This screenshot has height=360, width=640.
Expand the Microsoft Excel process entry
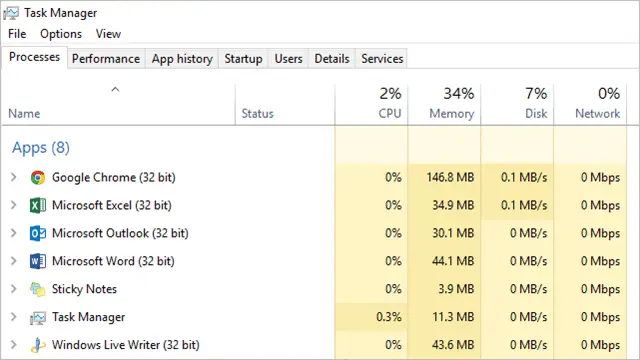point(13,205)
